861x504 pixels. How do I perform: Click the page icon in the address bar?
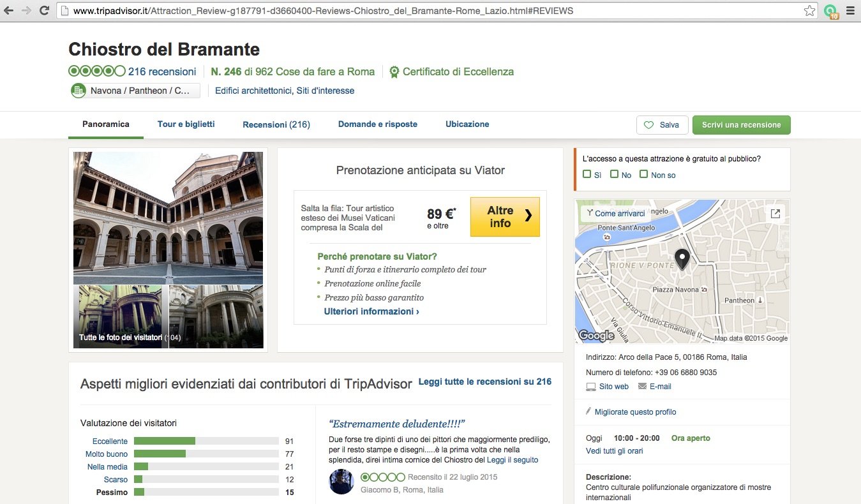tap(63, 11)
